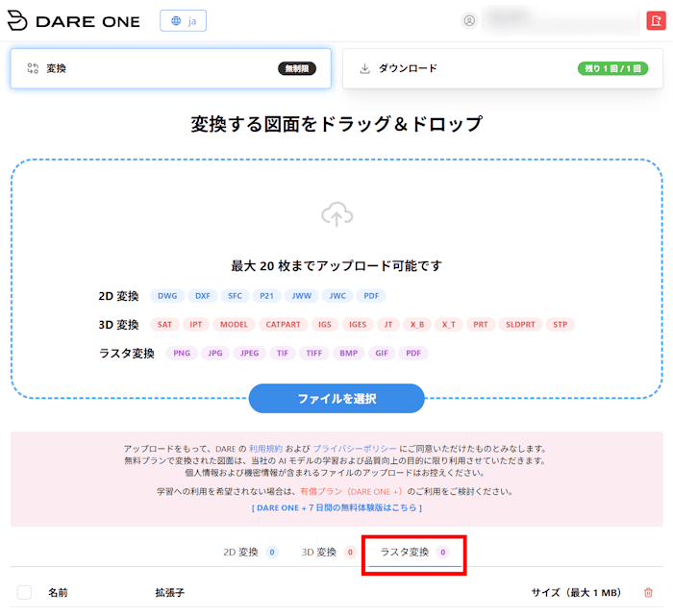
Task: Click the SFC format tag
Action: click(x=236, y=296)
